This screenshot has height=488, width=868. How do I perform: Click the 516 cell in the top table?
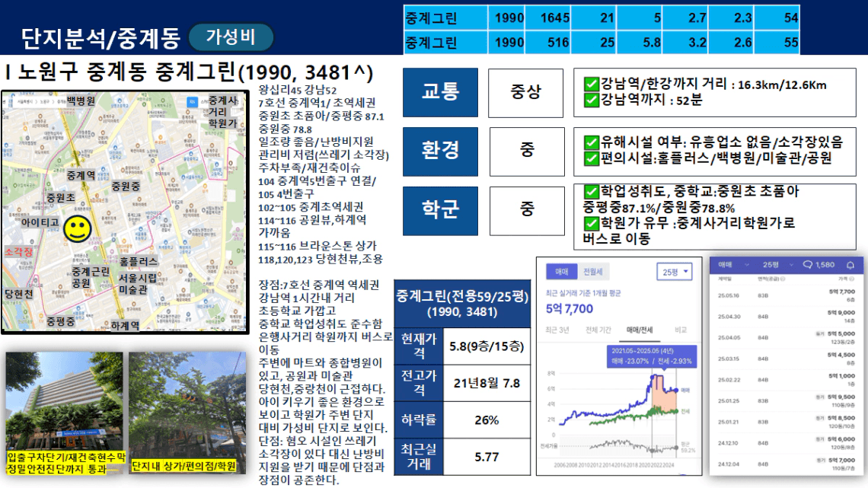[x=548, y=42]
